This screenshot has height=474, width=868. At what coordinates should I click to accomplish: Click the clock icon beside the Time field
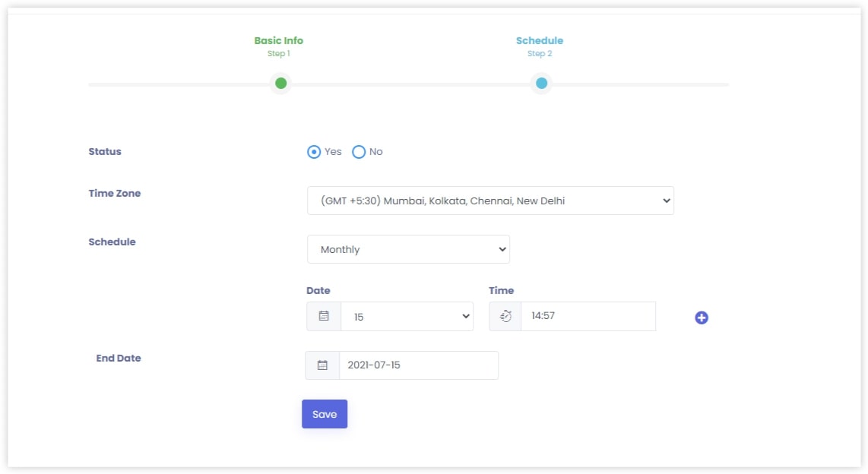[505, 316]
